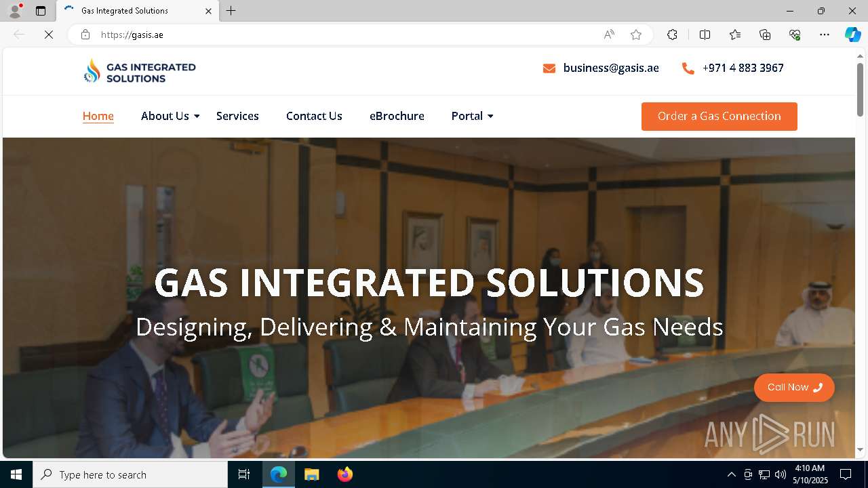The image size is (868, 488).
Task: Close the Gas Integrated Solutions tab
Action: pyautogui.click(x=208, y=11)
